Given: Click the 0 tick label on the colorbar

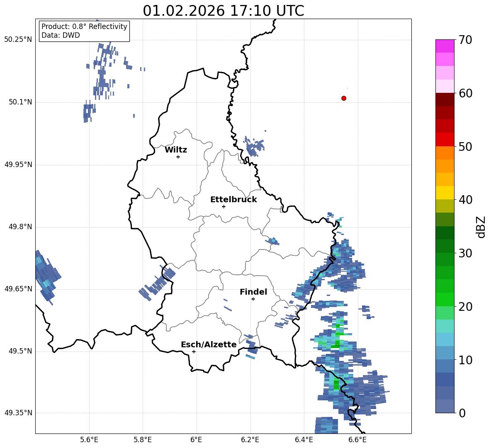Looking at the screenshot, I should (462, 413).
